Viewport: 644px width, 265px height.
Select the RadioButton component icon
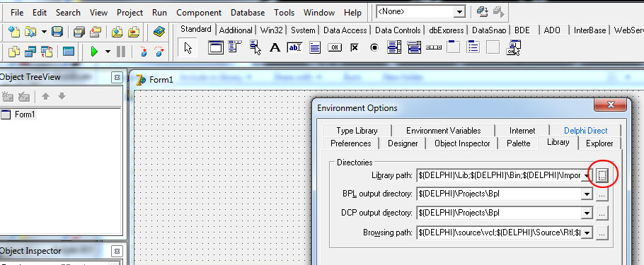pos(374,47)
